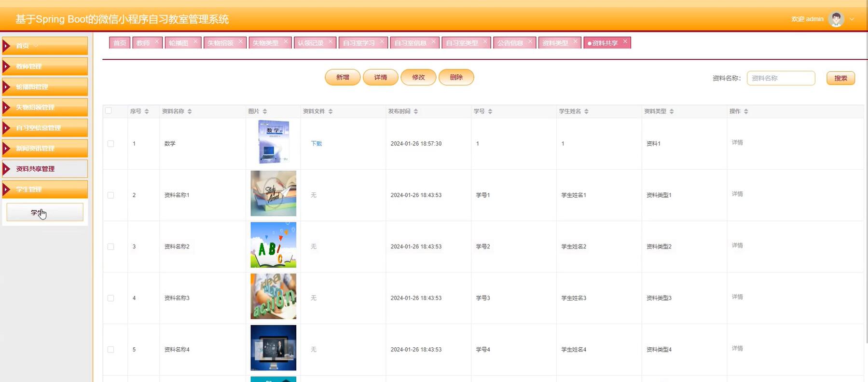Close the 失物招领 tab via its X
Screen dimensions: 868x382
241,41
